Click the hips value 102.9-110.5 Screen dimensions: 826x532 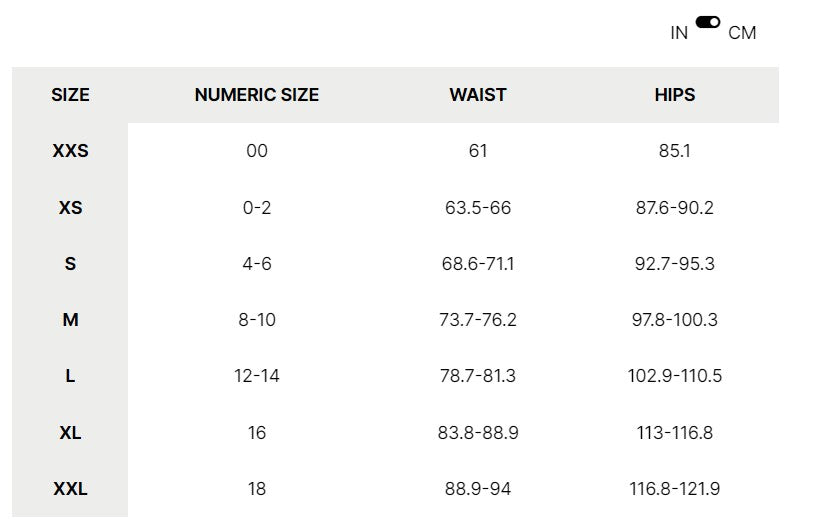pyautogui.click(x=674, y=376)
